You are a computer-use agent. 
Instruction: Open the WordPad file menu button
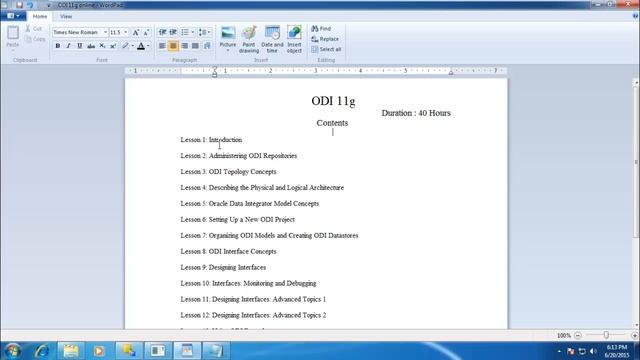(13, 16)
